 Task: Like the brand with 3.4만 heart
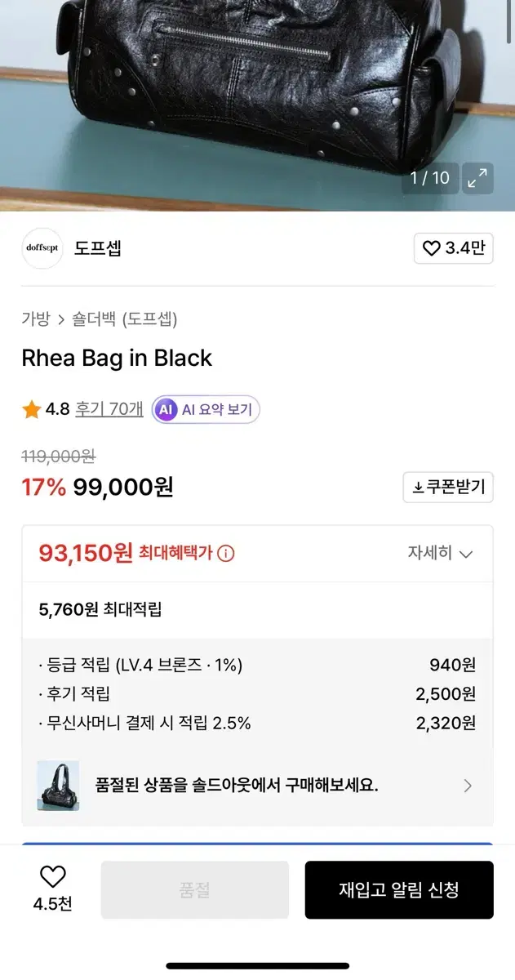click(454, 248)
